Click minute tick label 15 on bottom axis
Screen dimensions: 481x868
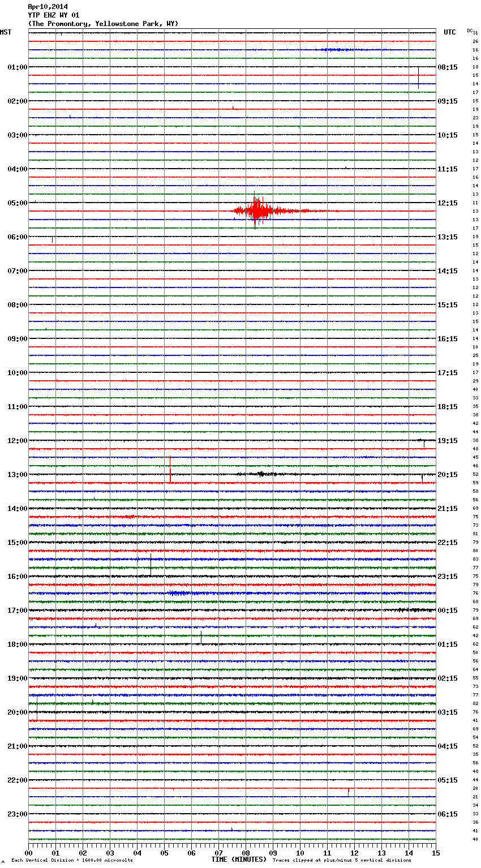435,853
